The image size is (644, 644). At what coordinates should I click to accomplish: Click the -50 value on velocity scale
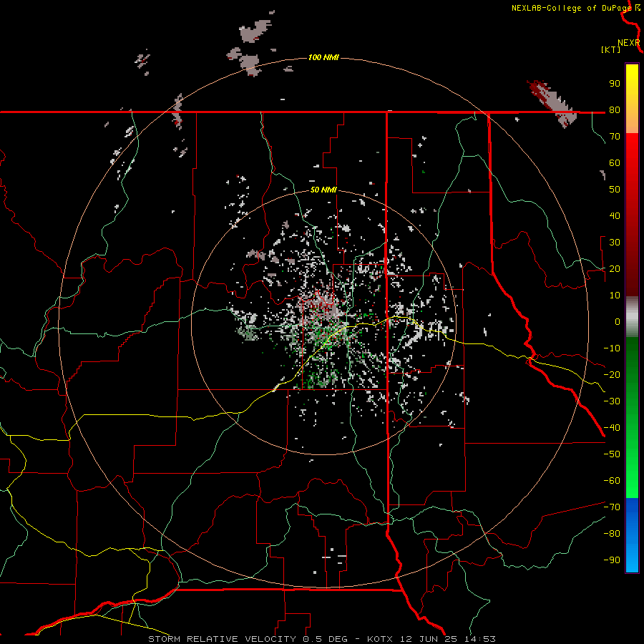coord(612,454)
